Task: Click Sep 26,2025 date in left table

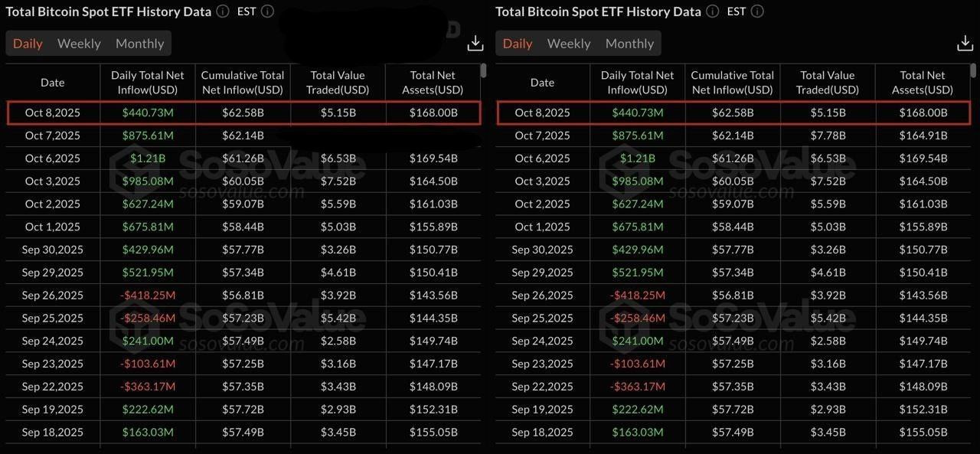Action: pos(53,296)
